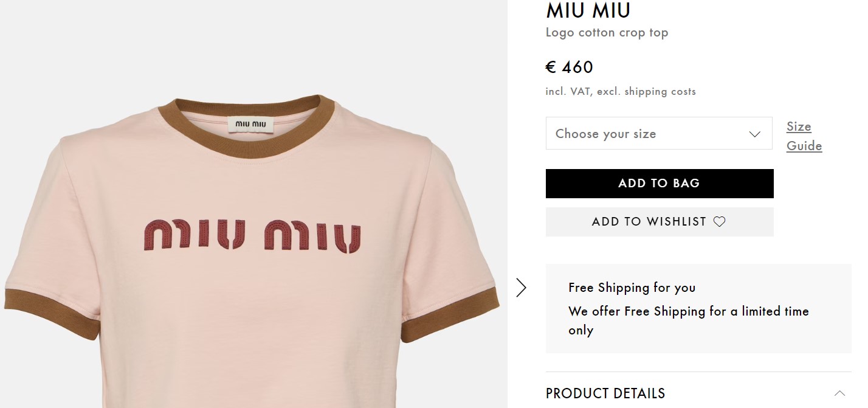This screenshot has width=868, height=408.
Task: Show next product image with arrow
Action: [x=521, y=288]
